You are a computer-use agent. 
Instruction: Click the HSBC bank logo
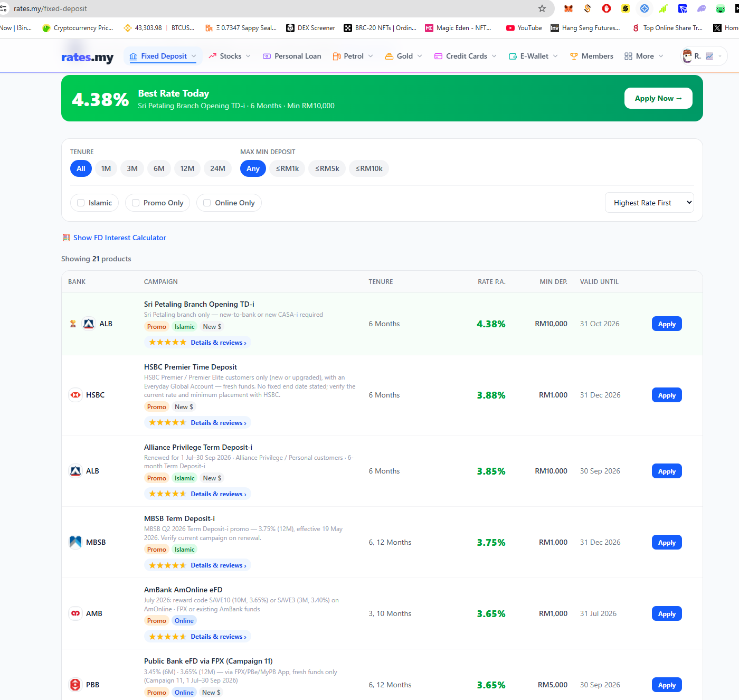[x=75, y=395]
